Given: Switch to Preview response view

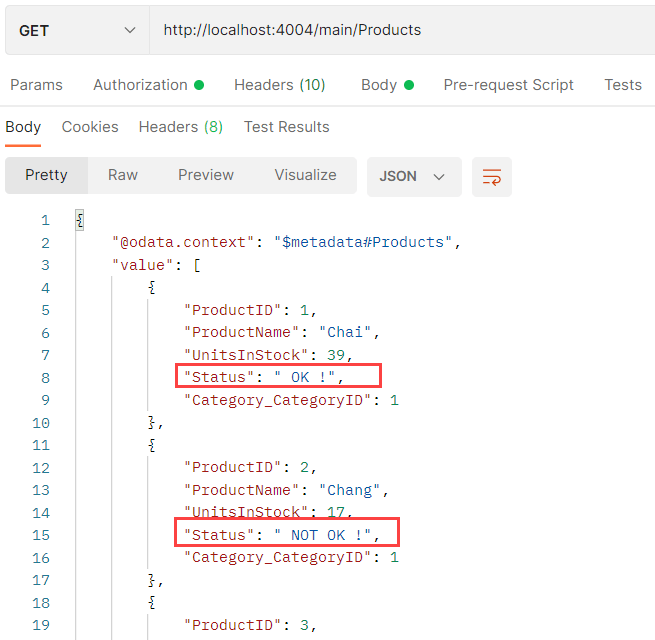Looking at the screenshot, I should click(x=206, y=175).
